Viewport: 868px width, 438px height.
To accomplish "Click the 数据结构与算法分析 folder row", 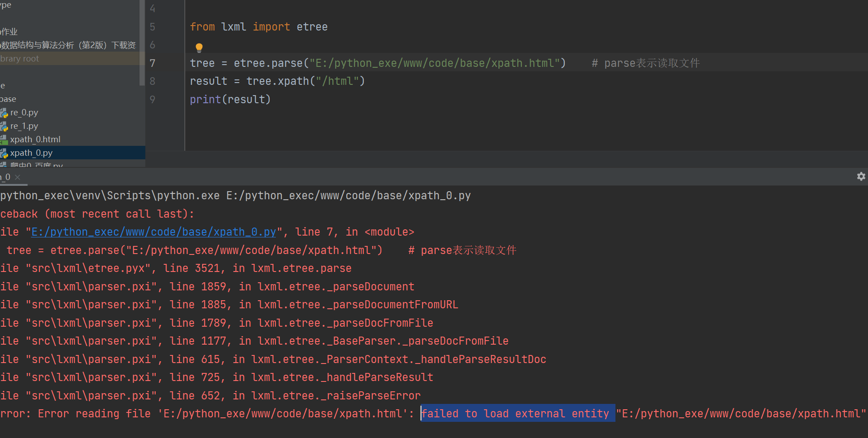I will (x=68, y=45).
